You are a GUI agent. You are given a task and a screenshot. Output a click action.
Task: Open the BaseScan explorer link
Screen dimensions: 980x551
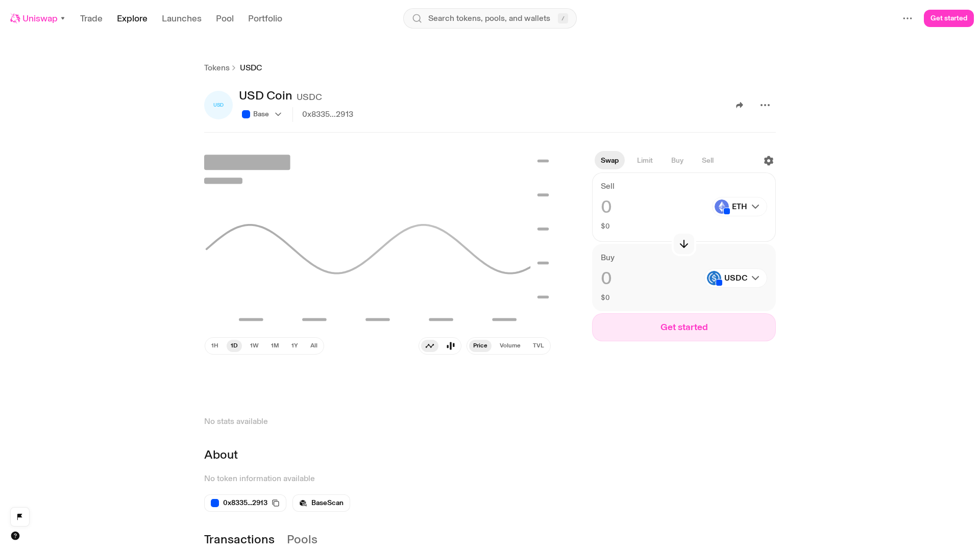pos(321,503)
